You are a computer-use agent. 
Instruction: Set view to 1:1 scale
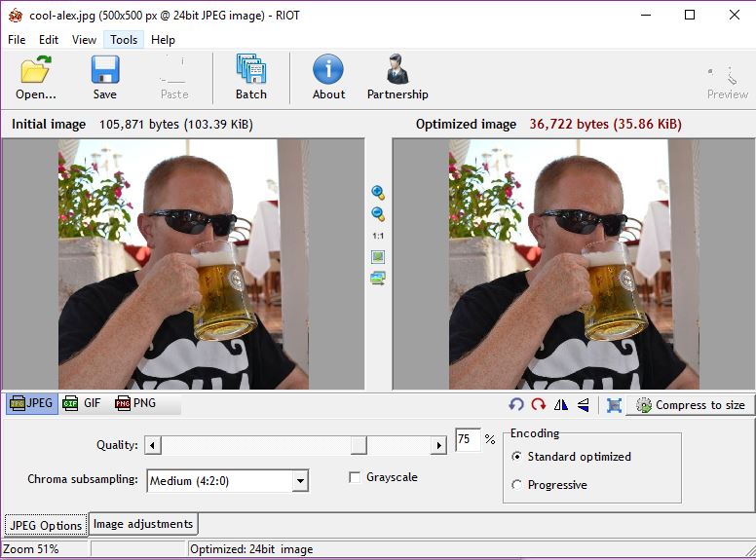(378, 236)
